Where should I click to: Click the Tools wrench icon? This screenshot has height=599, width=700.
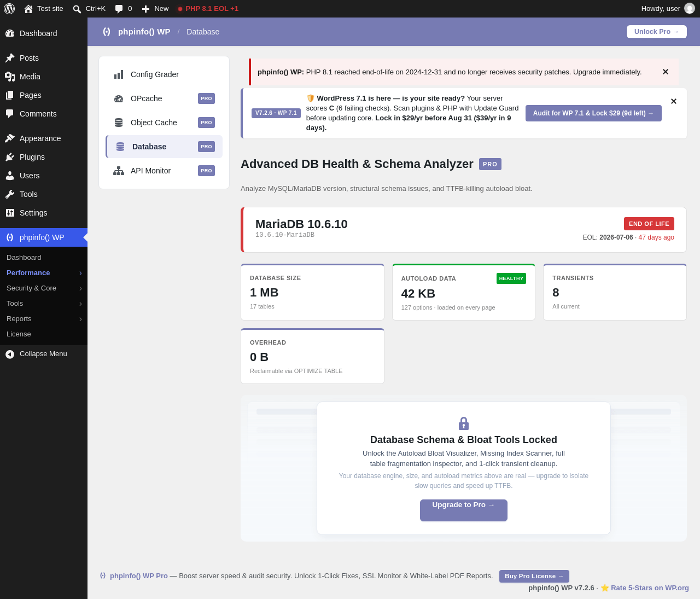pyautogui.click(x=10, y=194)
